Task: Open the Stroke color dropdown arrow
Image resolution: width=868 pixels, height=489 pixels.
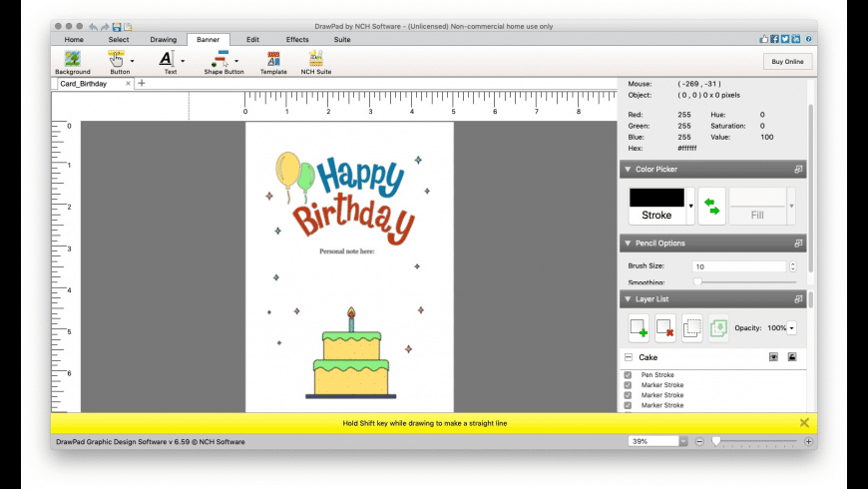Action: click(x=690, y=206)
